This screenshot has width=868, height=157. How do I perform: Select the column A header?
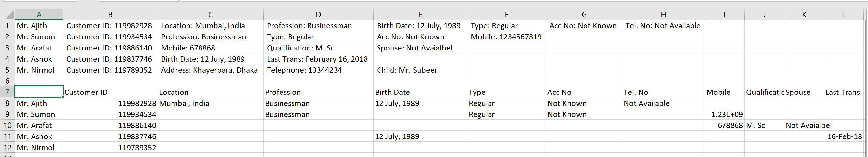39,14
